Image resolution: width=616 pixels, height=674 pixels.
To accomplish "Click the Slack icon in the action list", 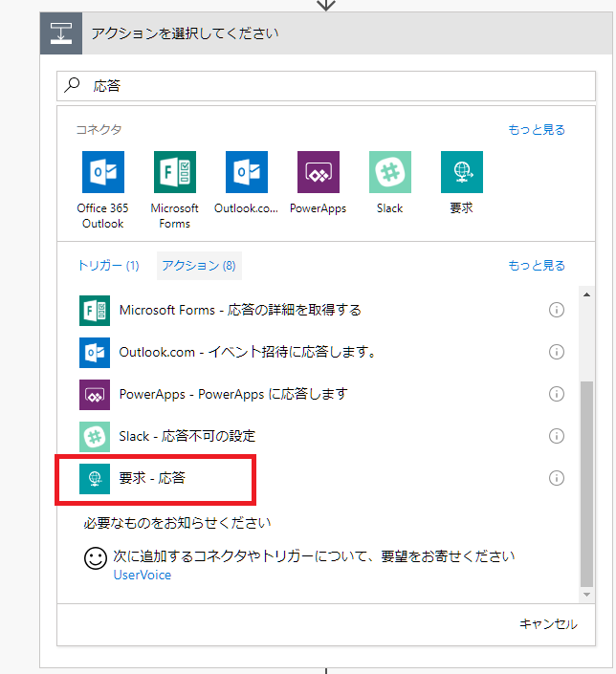I will [x=95, y=437].
